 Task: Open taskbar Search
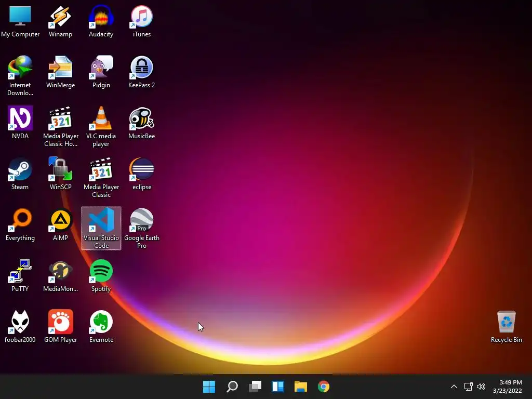tap(232, 387)
